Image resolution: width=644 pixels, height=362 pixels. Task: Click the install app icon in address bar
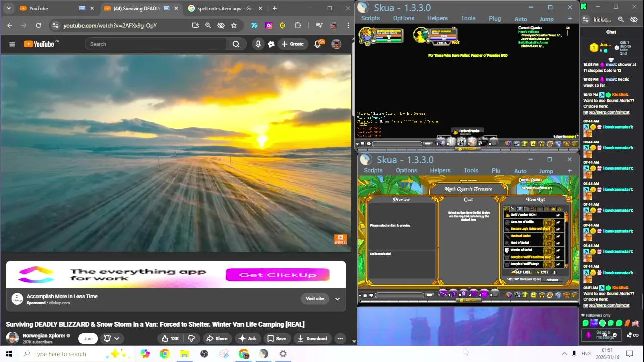195,25
